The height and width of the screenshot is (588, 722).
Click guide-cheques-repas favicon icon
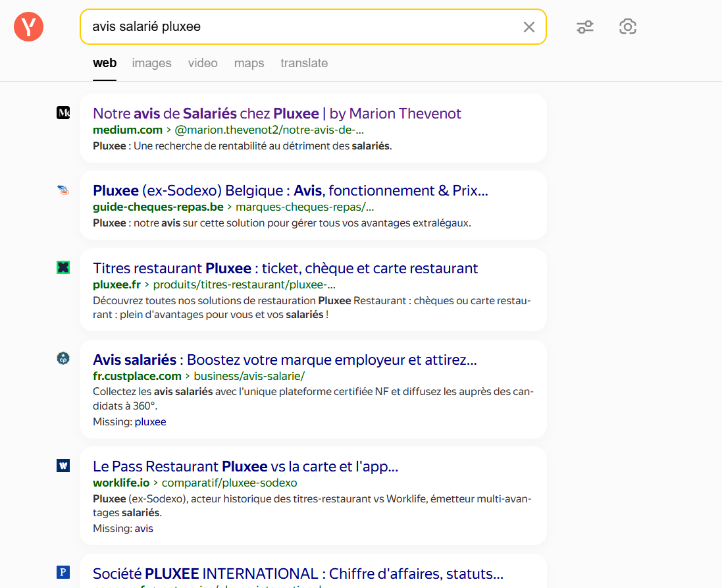pos(63,190)
